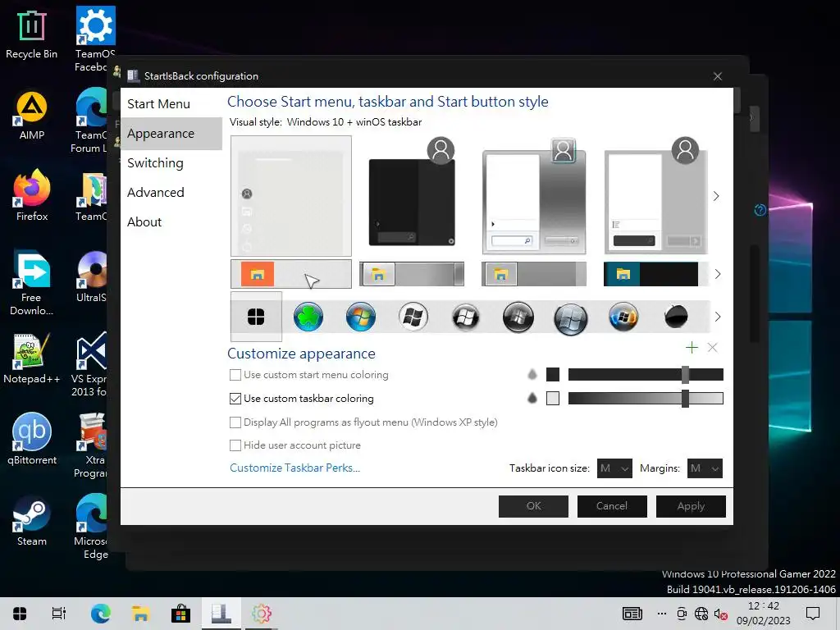Select the white orb with black Windows flag
The width and height of the screenshot is (840, 630).
click(x=413, y=317)
